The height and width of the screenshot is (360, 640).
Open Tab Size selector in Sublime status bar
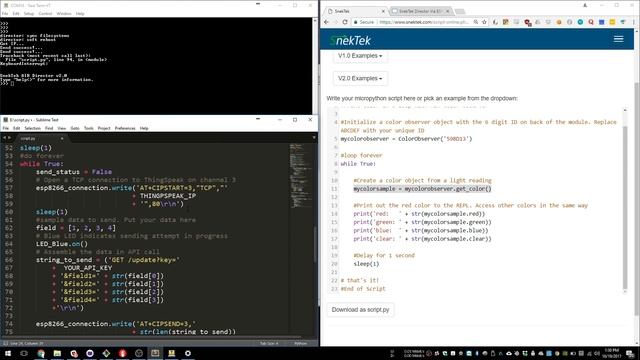pos(269,343)
